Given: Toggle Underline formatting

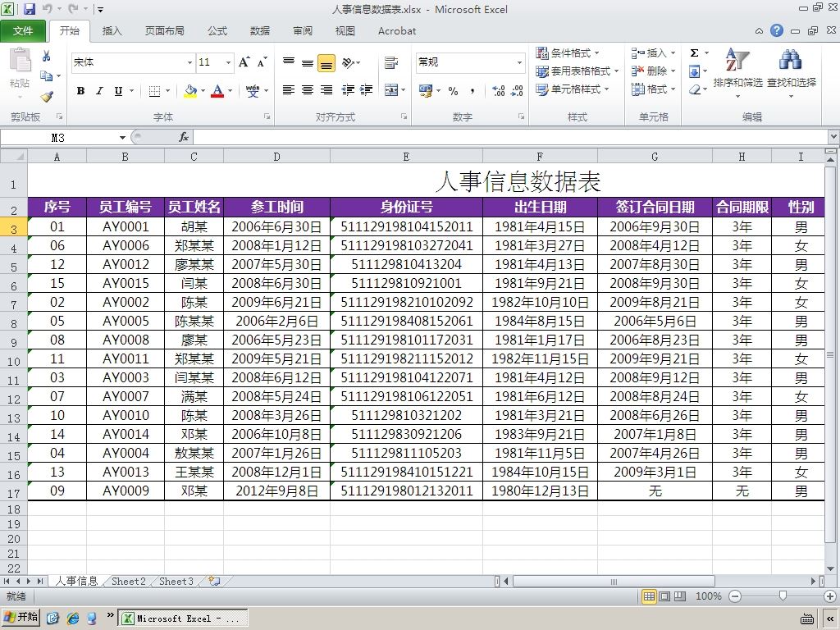Looking at the screenshot, I should 118,90.
